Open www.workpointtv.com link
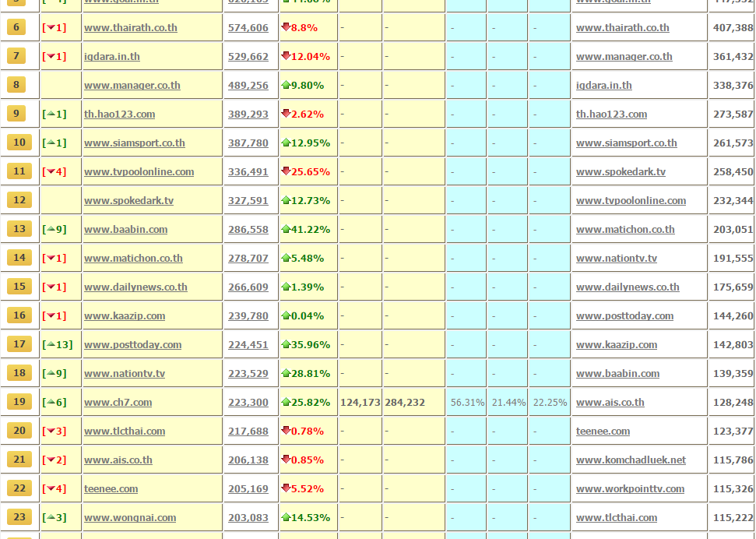Viewport: 756px width, 539px height. pyautogui.click(x=630, y=489)
